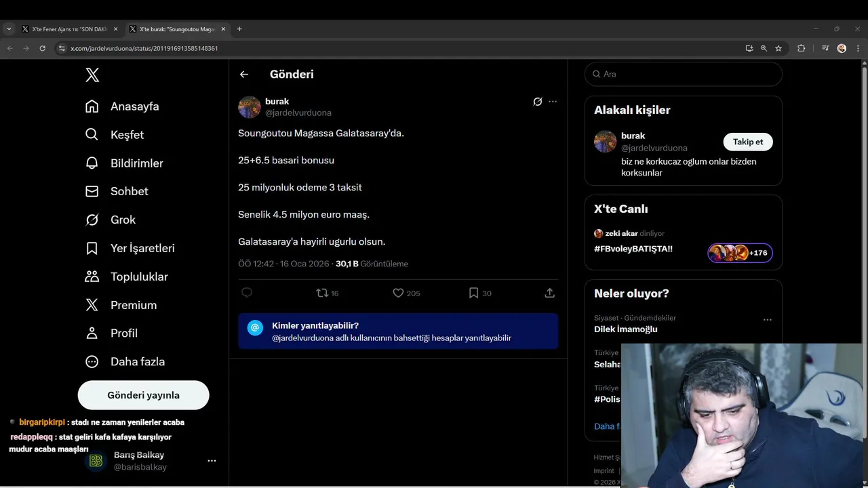Click the Kimler yanıtlayabilir? info banner

tap(398, 331)
